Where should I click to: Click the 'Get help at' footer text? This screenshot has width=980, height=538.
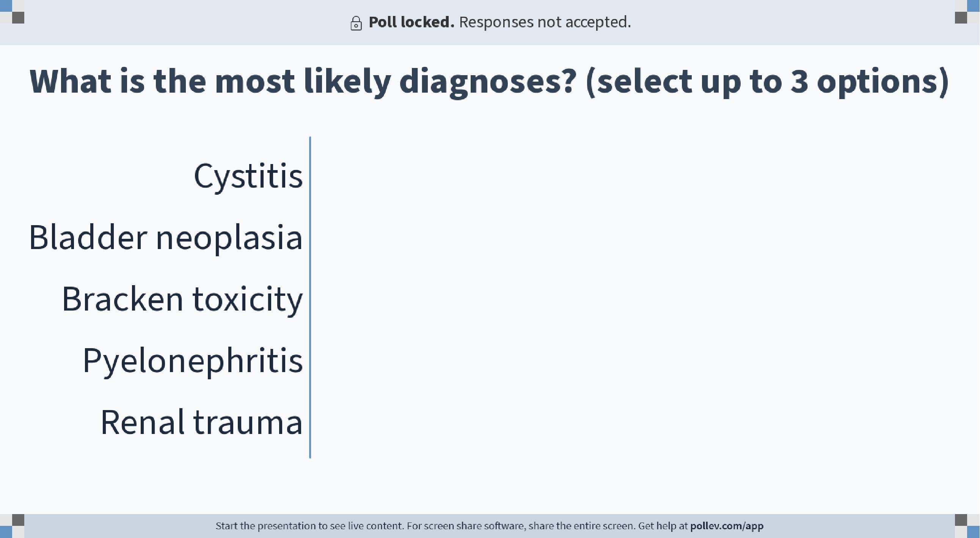click(x=663, y=526)
